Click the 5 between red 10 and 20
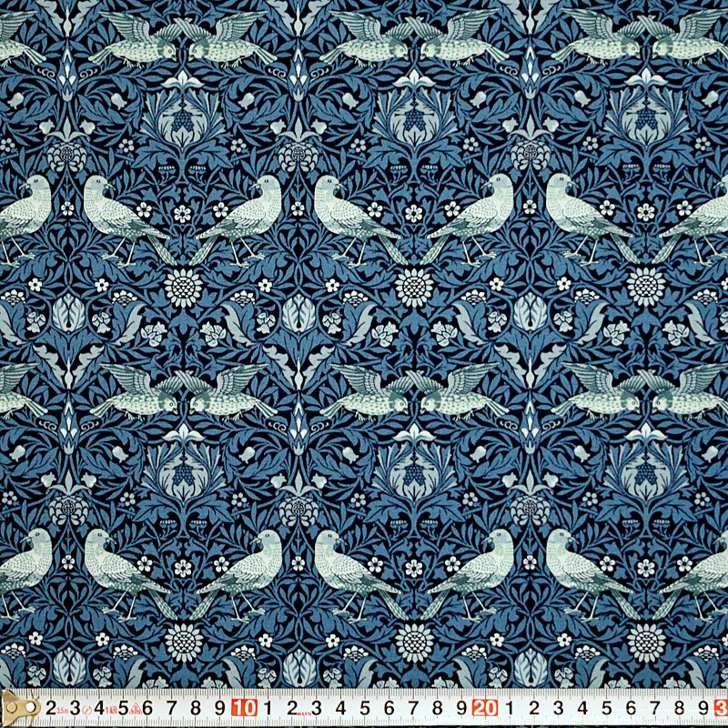728x728 pixels. tap(364, 707)
